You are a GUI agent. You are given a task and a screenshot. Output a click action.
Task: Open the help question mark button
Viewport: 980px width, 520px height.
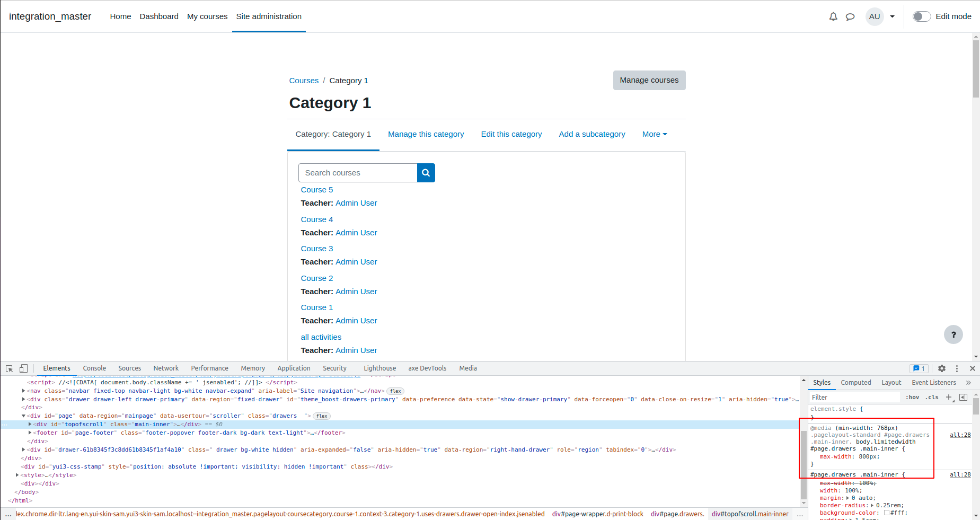[953, 334]
